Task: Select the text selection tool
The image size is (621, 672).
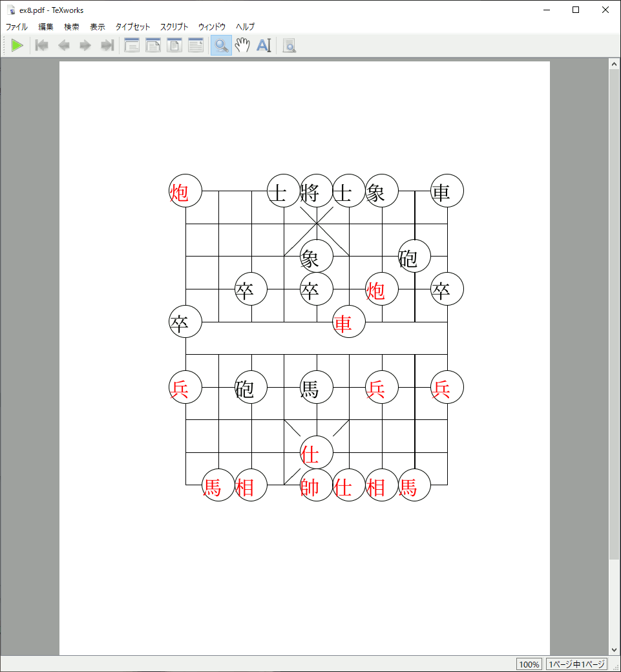Action: point(264,45)
